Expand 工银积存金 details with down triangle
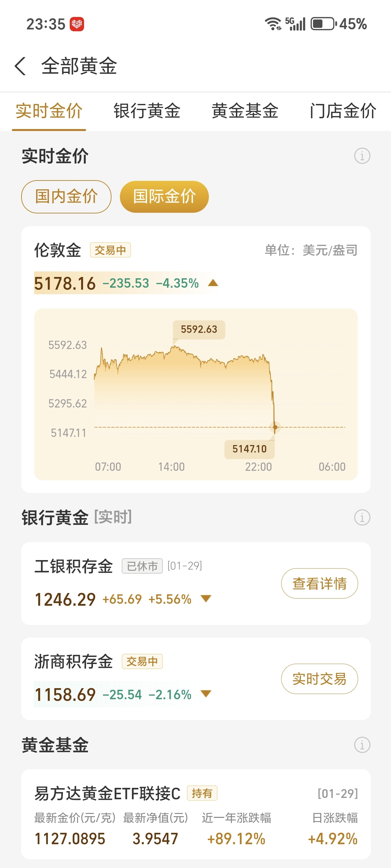 206,599
